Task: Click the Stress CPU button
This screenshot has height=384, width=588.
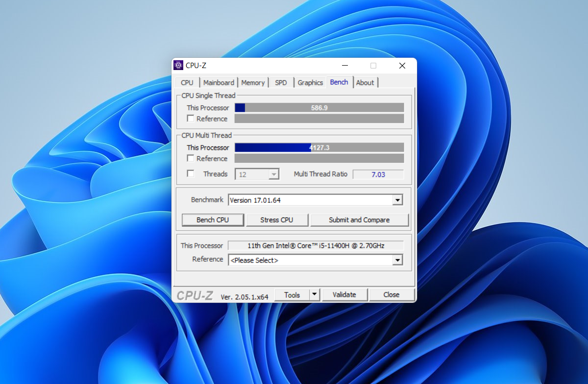Action: [277, 220]
